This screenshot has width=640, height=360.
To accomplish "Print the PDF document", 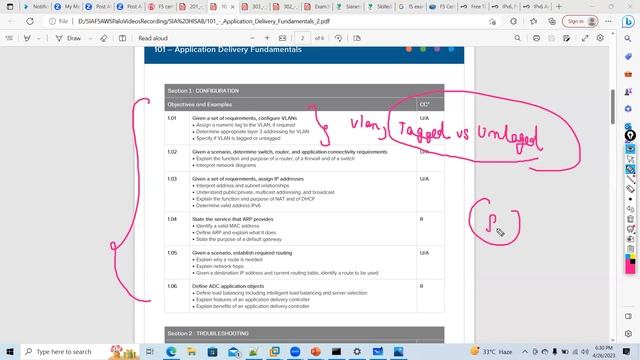I will 536,38.
